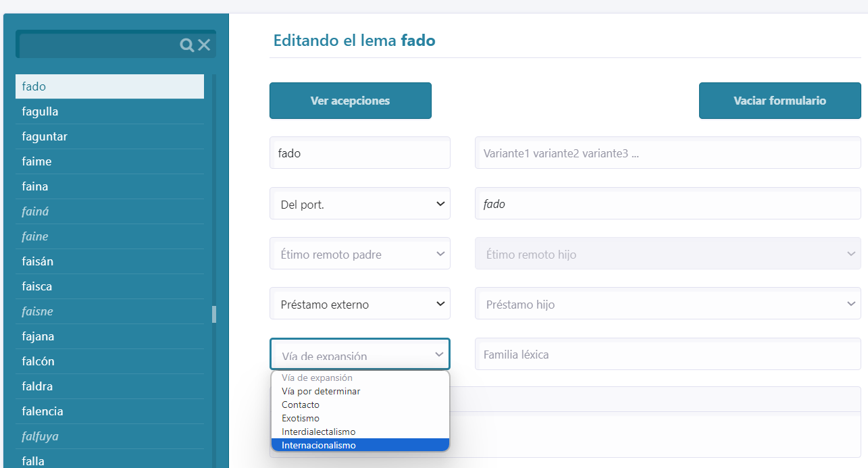
Task: Open the Ver acepciones view
Action: 350,101
